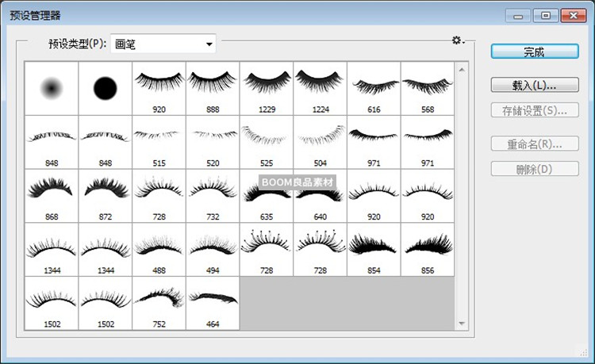Select the eyelash brush labeled 515

point(159,142)
